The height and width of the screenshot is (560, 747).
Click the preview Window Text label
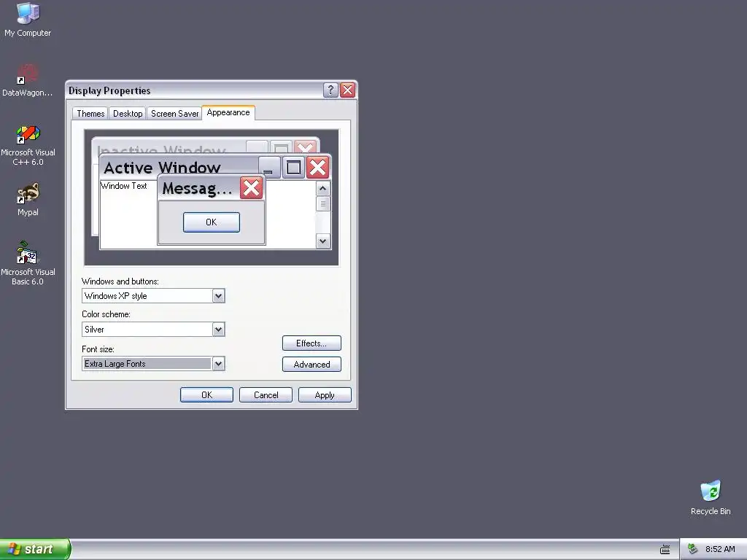pos(124,186)
